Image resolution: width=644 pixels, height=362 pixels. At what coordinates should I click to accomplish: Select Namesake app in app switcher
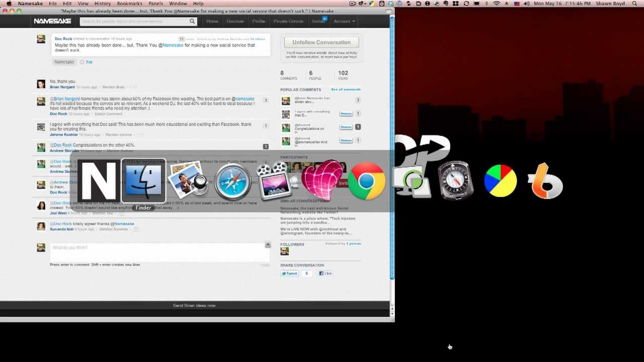pos(99,181)
